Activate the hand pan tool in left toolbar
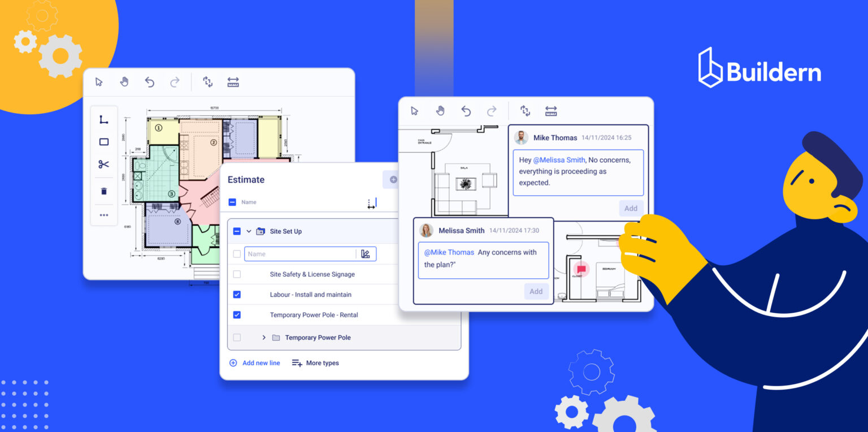Screen dimensions: 868x432 tap(124, 82)
